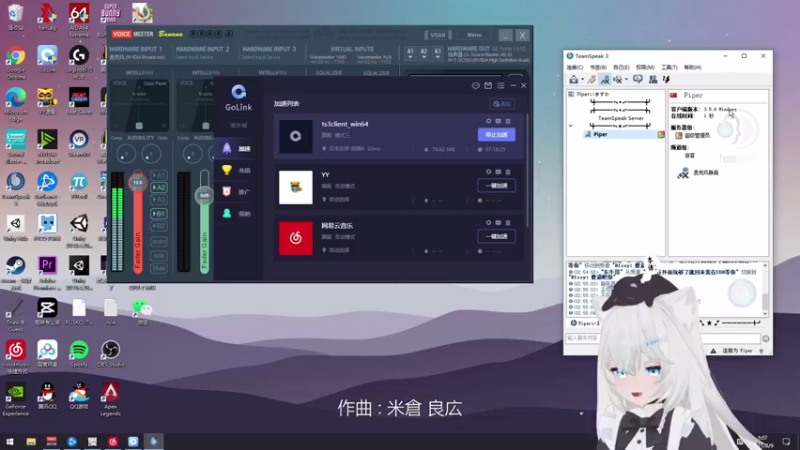Start one-click acceleration for YY

pos(496,186)
